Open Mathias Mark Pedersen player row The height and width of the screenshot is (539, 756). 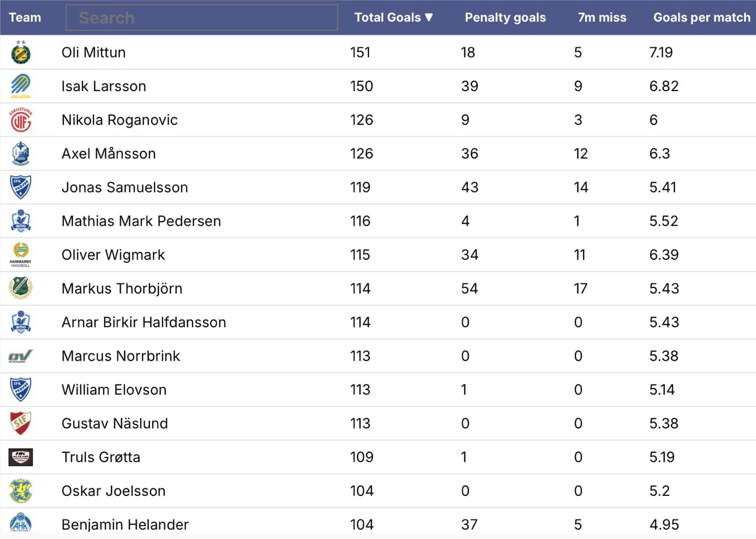[x=141, y=221]
